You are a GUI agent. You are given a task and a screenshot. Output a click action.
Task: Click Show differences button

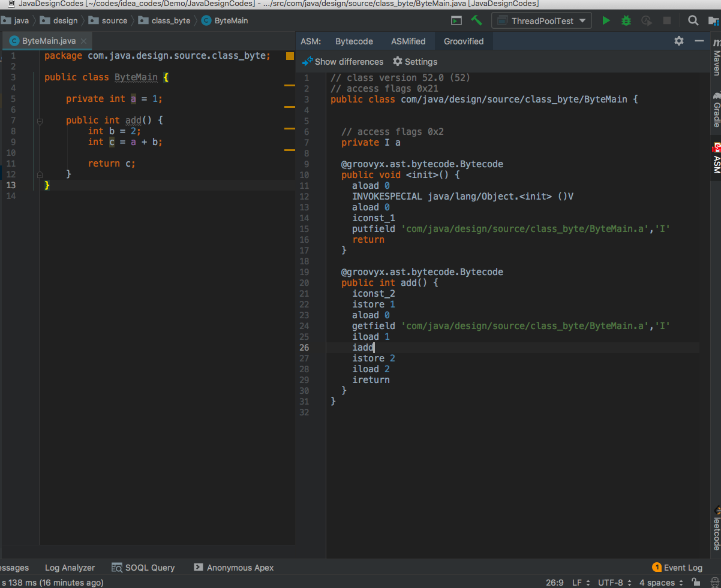343,62
